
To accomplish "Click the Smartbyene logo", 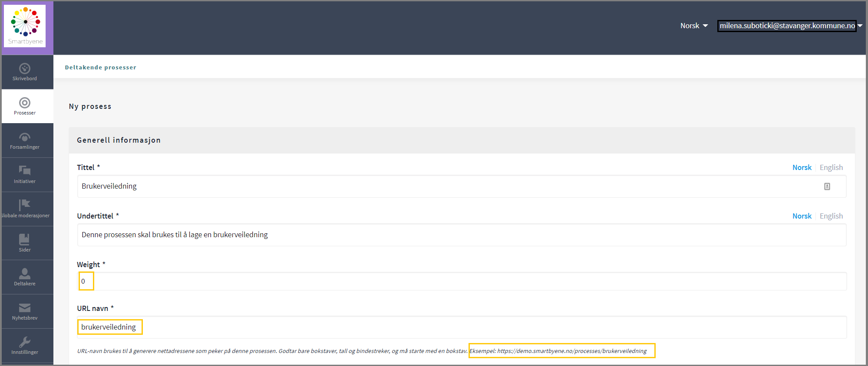I will [25, 26].
